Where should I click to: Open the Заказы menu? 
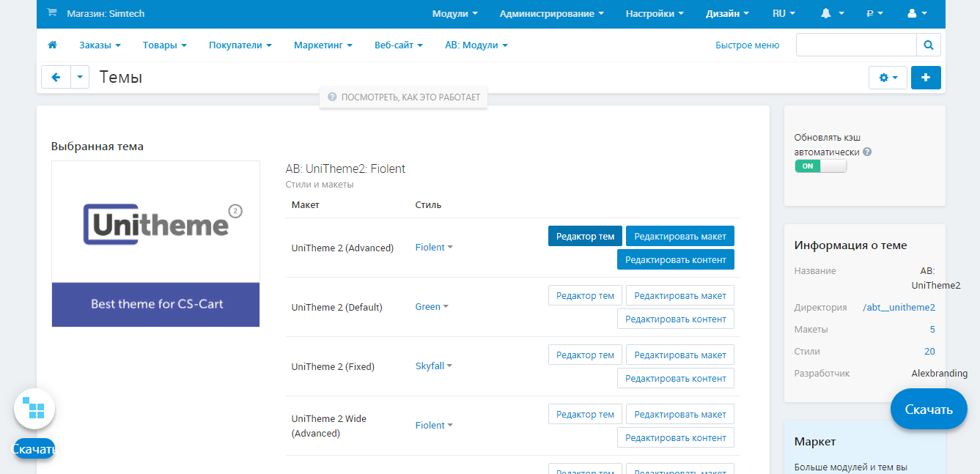pyautogui.click(x=100, y=45)
